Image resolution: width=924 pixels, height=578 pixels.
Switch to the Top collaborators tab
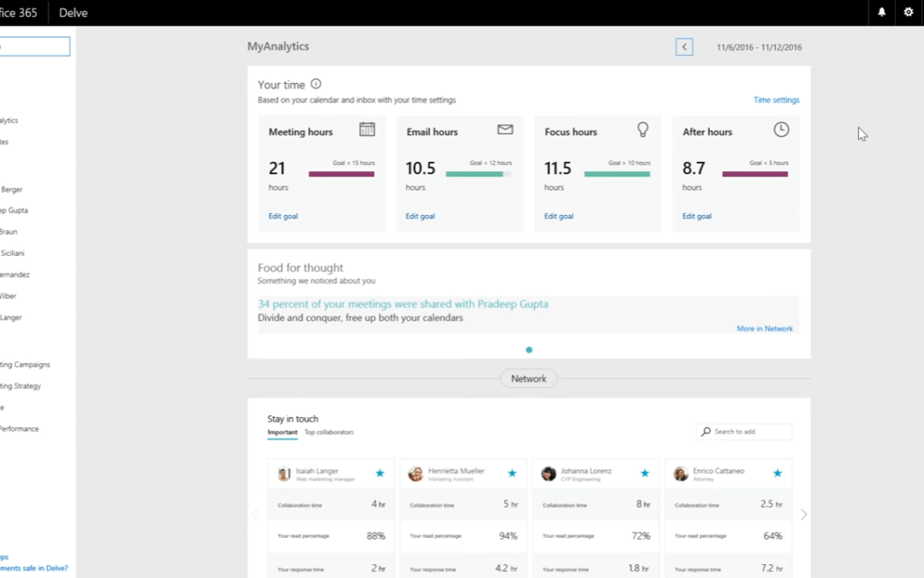(x=329, y=432)
